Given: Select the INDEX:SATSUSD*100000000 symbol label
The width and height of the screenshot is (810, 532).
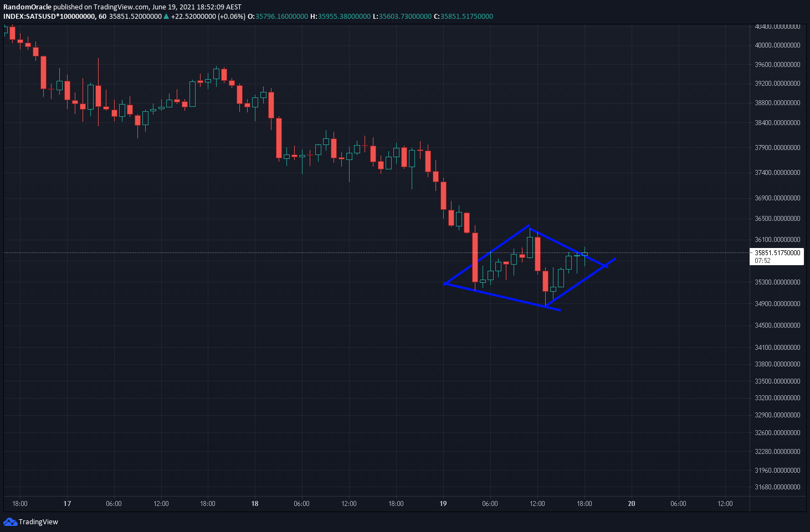Looking at the screenshot, I should 49,16.
